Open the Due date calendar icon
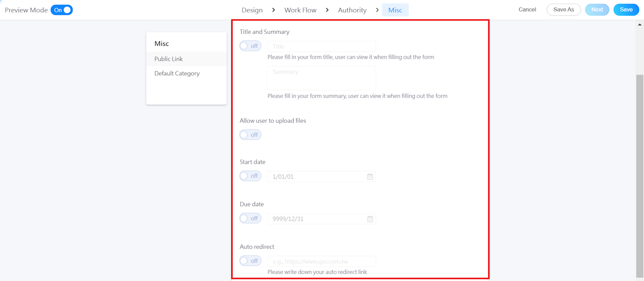The width and height of the screenshot is (644, 281). (370, 219)
